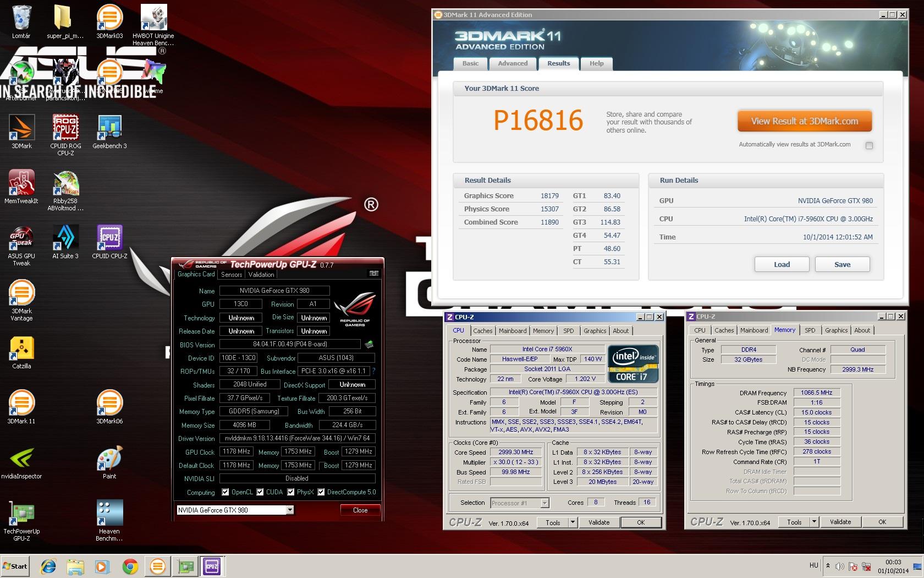Image resolution: width=924 pixels, height=578 pixels.
Task: Open SPD tab in right CPU-Z window
Action: [810, 330]
